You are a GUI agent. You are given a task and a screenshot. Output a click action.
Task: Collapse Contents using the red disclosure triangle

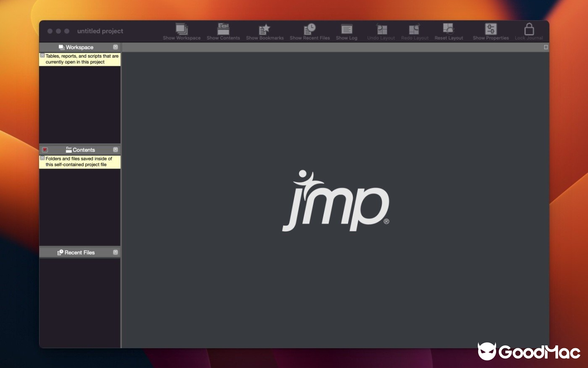tap(45, 149)
